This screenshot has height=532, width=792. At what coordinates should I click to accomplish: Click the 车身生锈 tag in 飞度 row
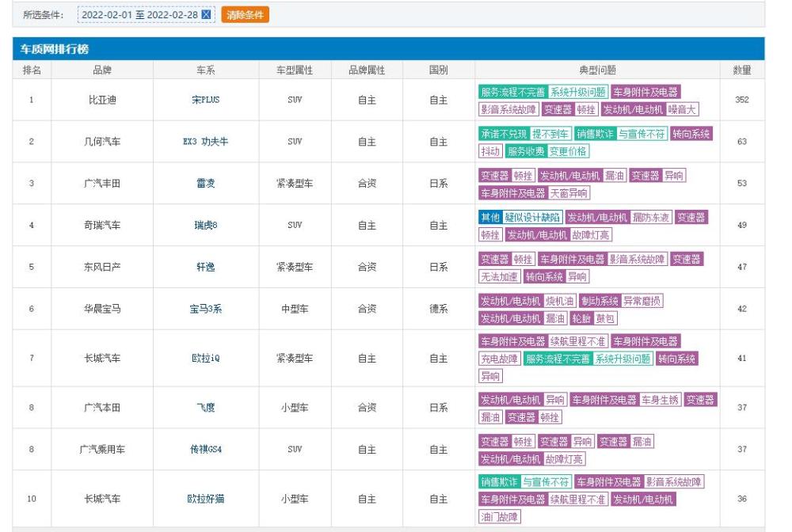(x=661, y=400)
